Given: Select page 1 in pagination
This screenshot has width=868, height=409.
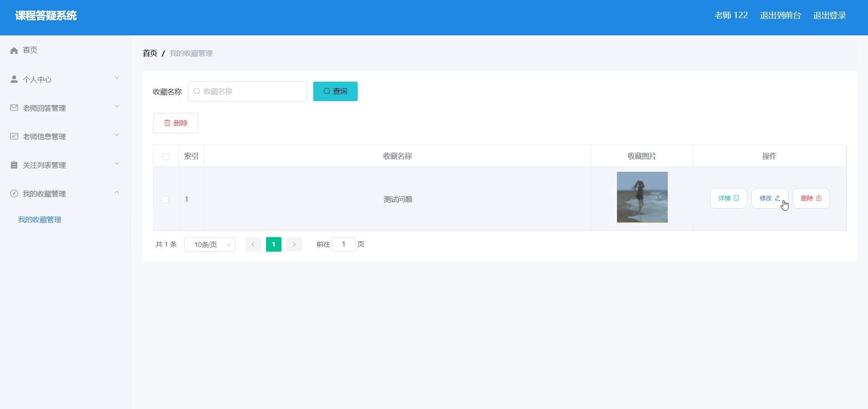Looking at the screenshot, I should click(273, 244).
